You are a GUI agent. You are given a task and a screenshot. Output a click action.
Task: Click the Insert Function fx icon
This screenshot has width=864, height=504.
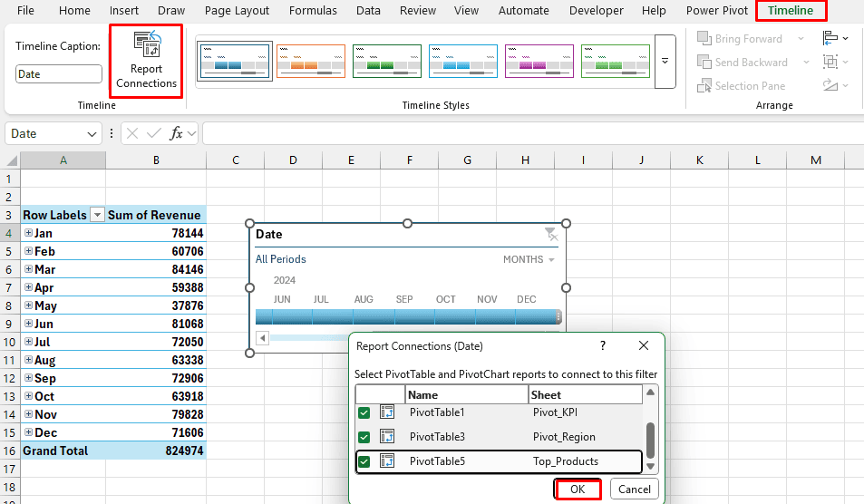[x=176, y=133]
